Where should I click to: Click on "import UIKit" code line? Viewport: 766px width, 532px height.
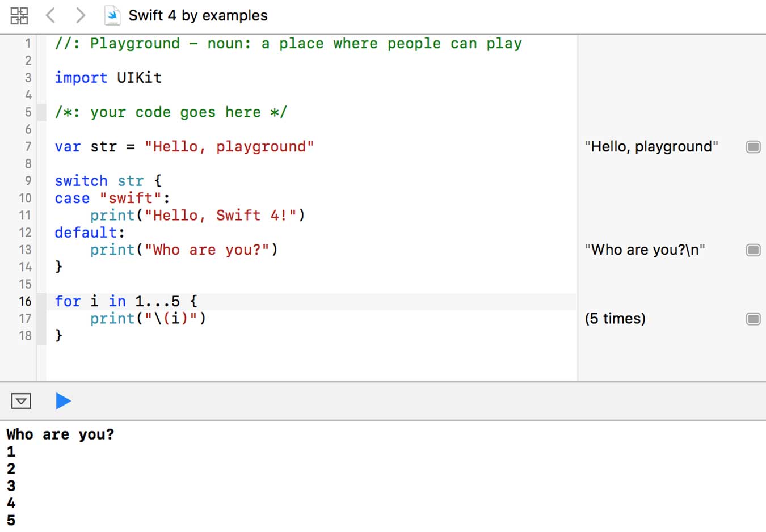tap(108, 78)
